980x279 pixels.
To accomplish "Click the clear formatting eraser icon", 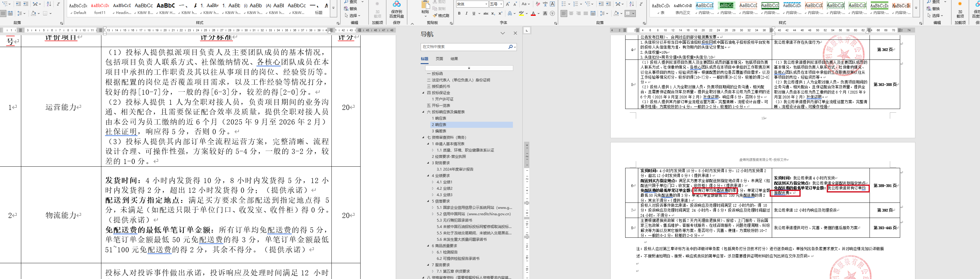I will click(537, 4).
